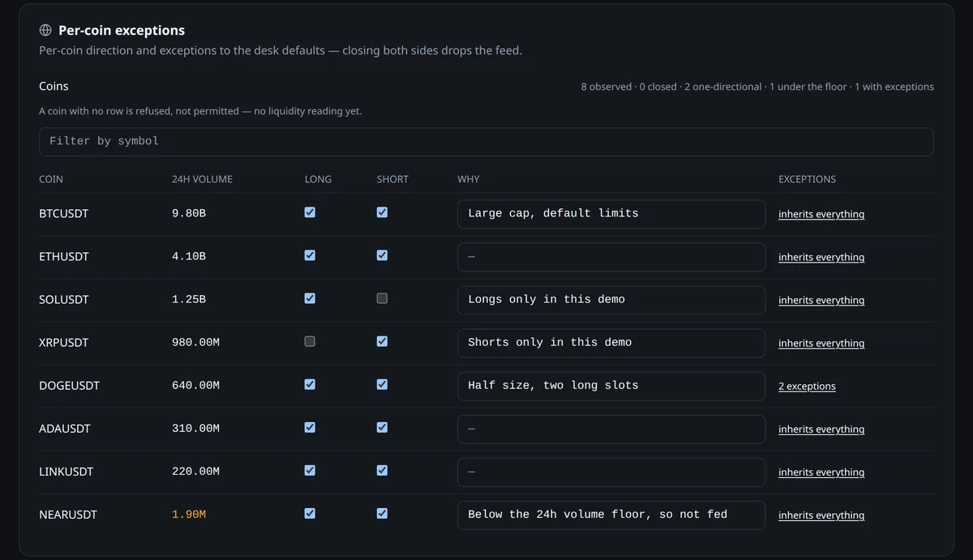Open ADAUSDT 'inherits everything' link
This screenshot has width=973, height=560.
click(821, 429)
